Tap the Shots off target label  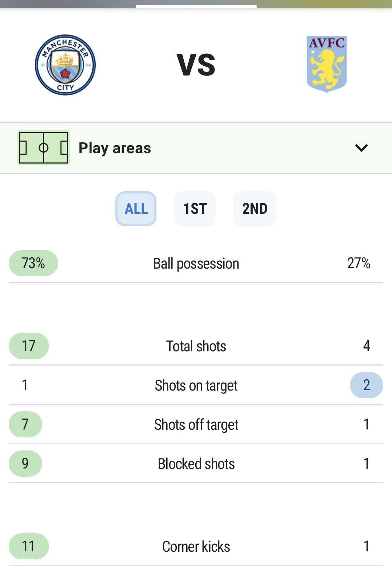196,425
